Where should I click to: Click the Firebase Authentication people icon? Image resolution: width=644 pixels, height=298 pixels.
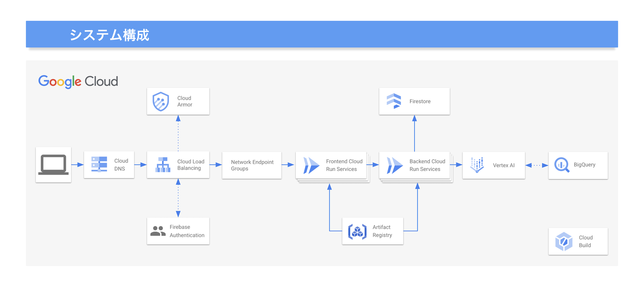tap(158, 231)
